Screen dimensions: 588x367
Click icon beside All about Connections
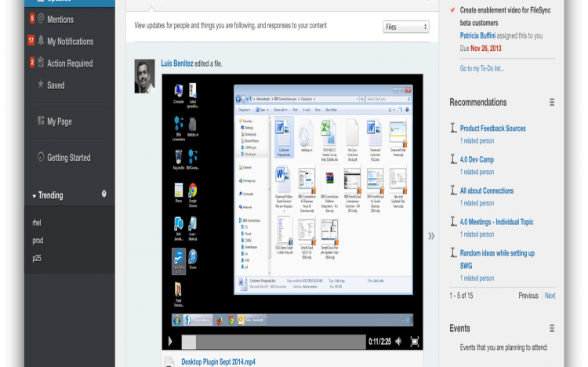point(453,190)
